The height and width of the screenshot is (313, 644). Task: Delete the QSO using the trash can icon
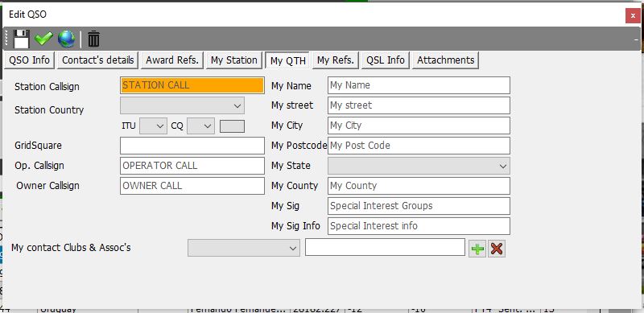93,39
